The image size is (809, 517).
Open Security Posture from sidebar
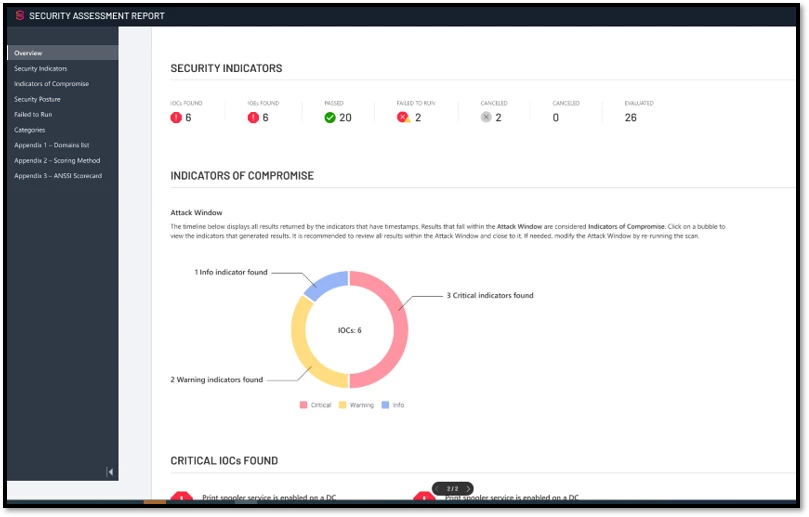37,99
